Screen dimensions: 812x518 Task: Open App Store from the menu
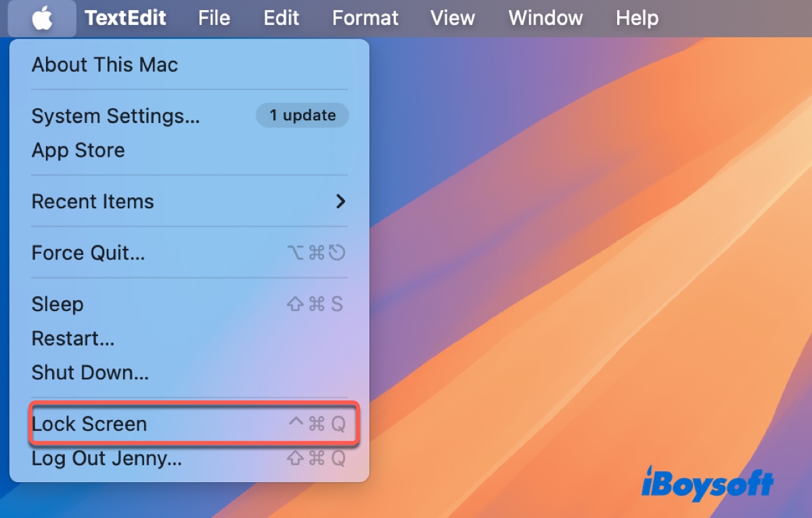point(189,150)
